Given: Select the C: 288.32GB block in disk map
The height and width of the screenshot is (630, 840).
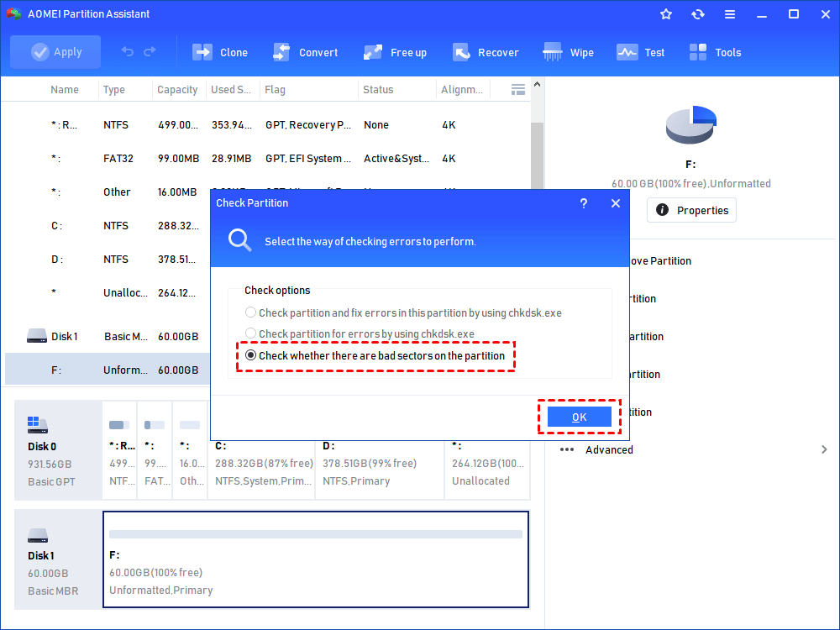Looking at the screenshot, I should pos(261,469).
